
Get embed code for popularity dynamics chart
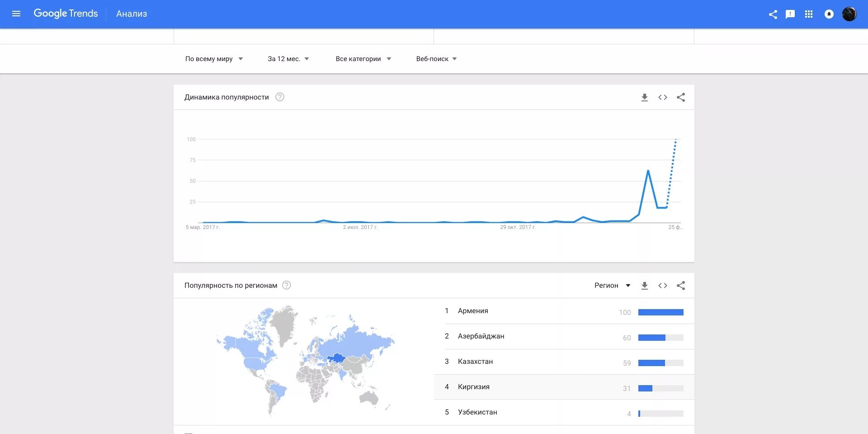tap(663, 97)
